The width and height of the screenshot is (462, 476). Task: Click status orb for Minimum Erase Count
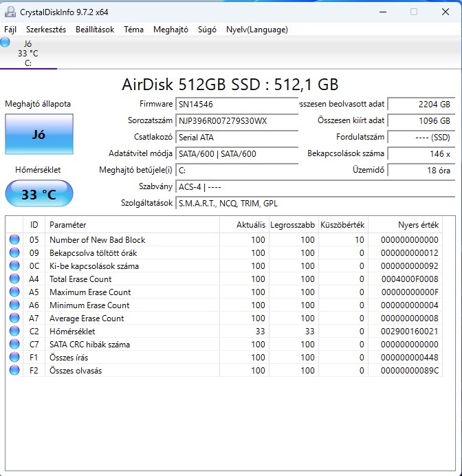14,305
